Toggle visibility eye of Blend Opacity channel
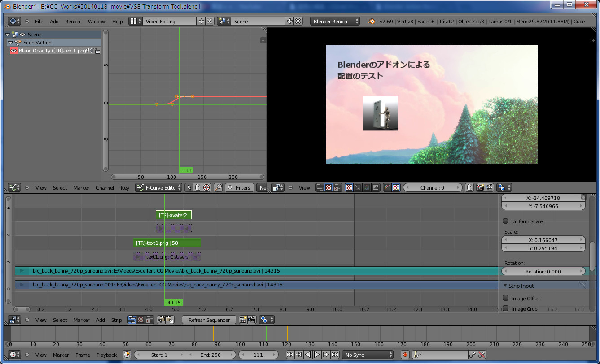 point(13,51)
